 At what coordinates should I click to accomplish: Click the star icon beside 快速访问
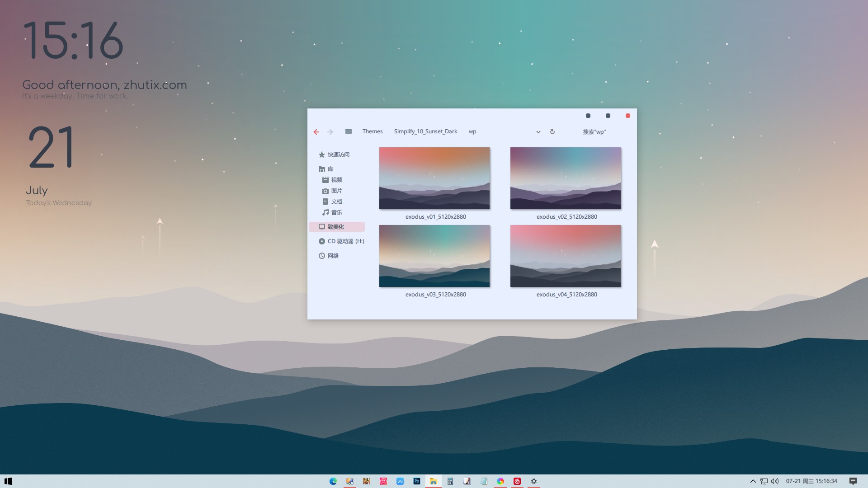tap(321, 155)
